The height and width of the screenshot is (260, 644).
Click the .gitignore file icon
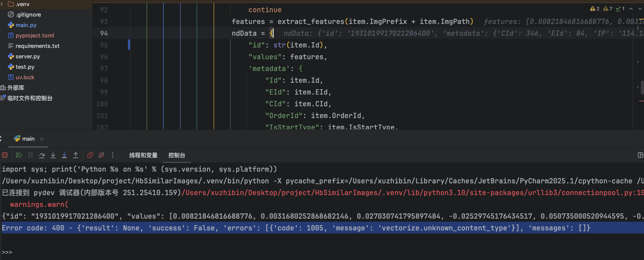tap(11, 14)
